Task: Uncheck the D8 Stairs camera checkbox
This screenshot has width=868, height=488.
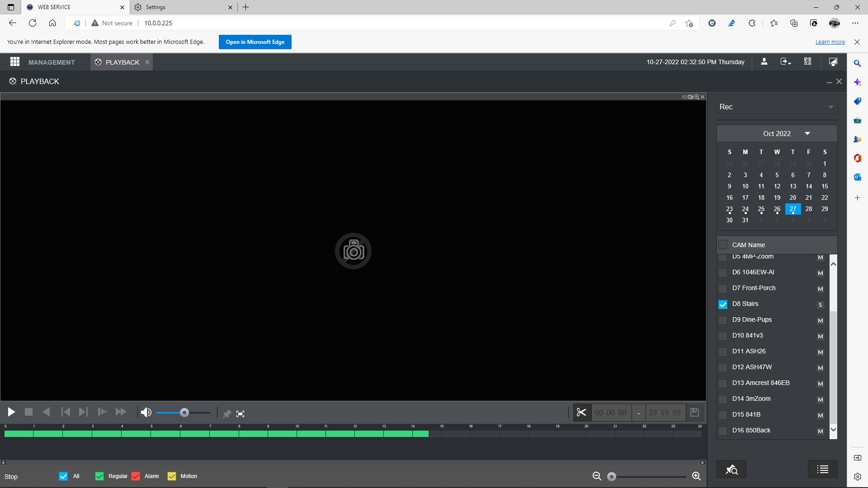Action: pyautogui.click(x=723, y=305)
